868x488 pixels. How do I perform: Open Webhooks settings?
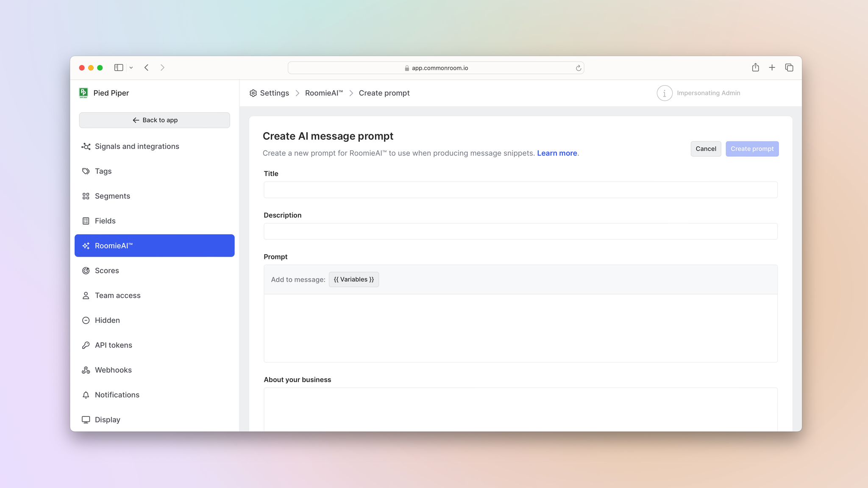pos(155,370)
